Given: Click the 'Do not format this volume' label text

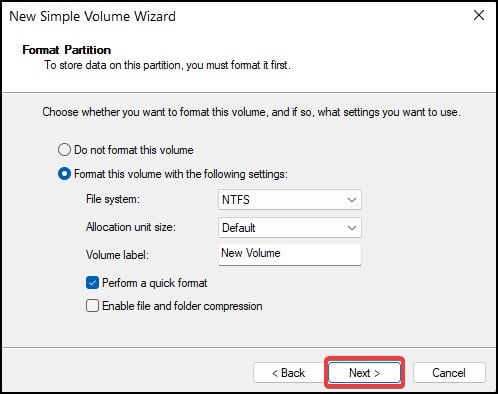Looking at the screenshot, I should point(134,150).
